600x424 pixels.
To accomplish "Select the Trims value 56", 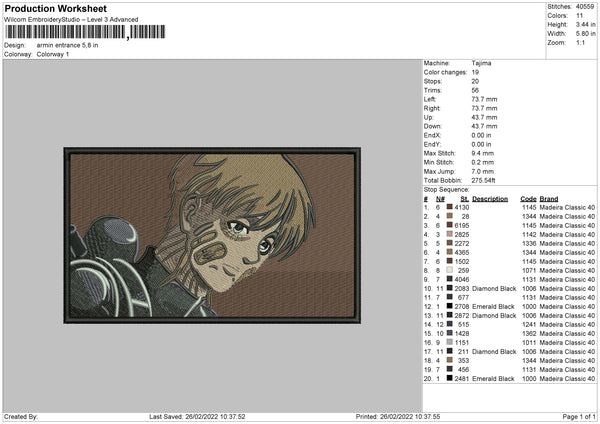I will pos(475,90).
